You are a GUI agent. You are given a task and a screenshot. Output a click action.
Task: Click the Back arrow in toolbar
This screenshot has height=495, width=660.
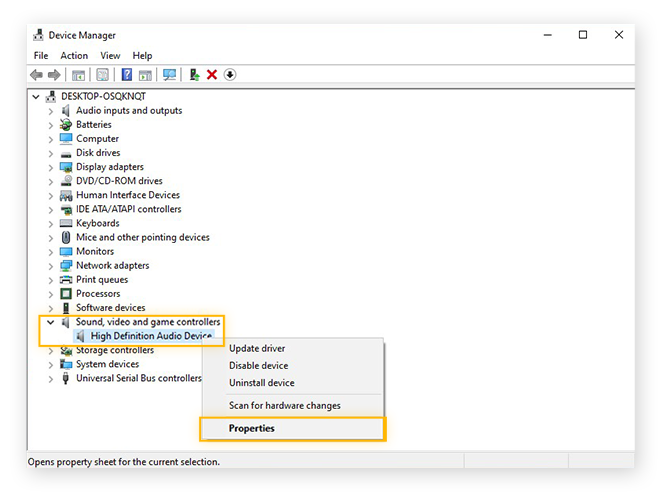pyautogui.click(x=37, y=75)
